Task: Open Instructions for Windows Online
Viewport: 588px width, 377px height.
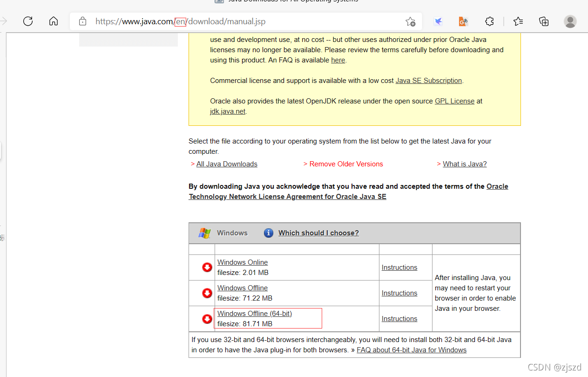Action: pos(399,267)
